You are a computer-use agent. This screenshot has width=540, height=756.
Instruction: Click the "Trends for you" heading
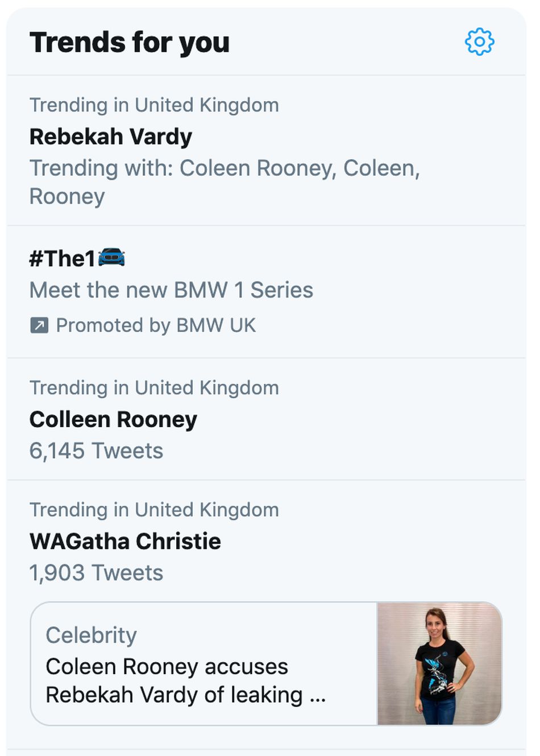click(x=130, y=42)
